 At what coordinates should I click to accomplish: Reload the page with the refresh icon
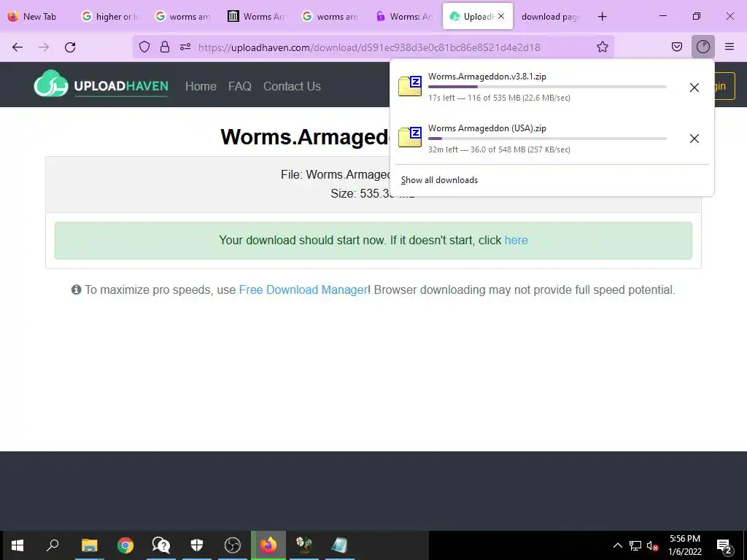point(70,47)
